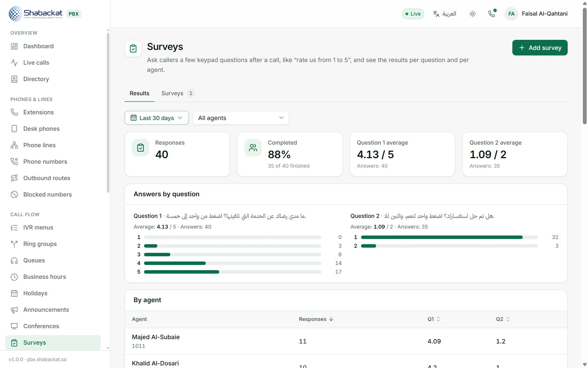Click the Surveys page header clipboard icon
The width and height of the screenshot is (588, 368).
[x=133, y=48]
